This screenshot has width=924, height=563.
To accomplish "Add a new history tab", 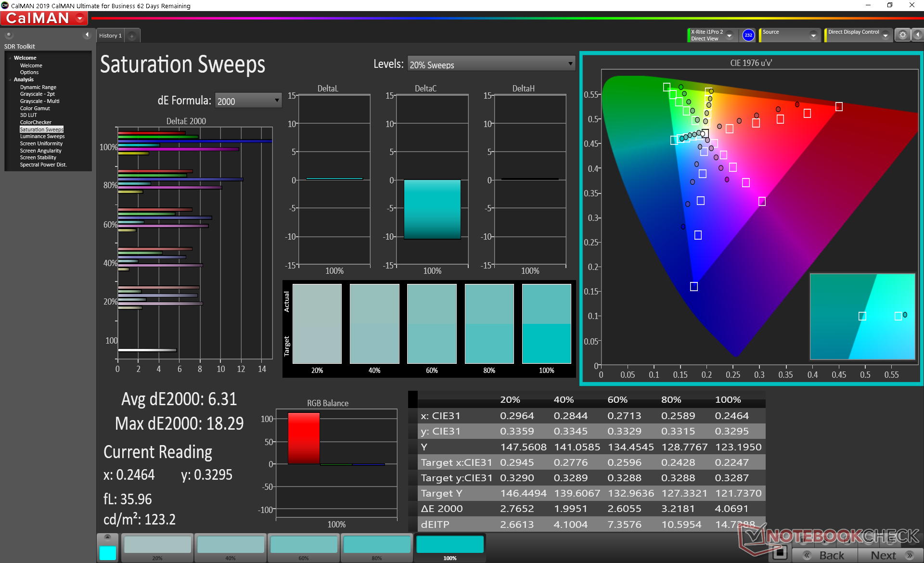I will click(132, 36).
